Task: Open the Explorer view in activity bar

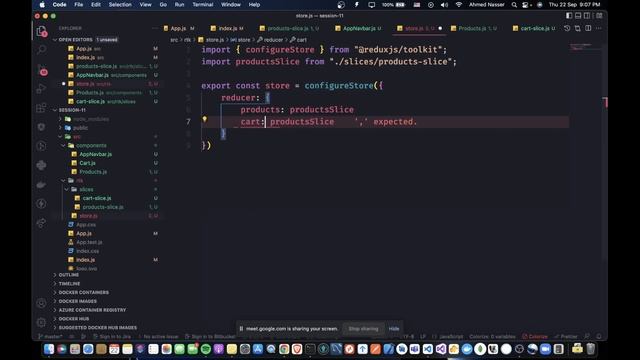Action: click(x=41, y=31)
